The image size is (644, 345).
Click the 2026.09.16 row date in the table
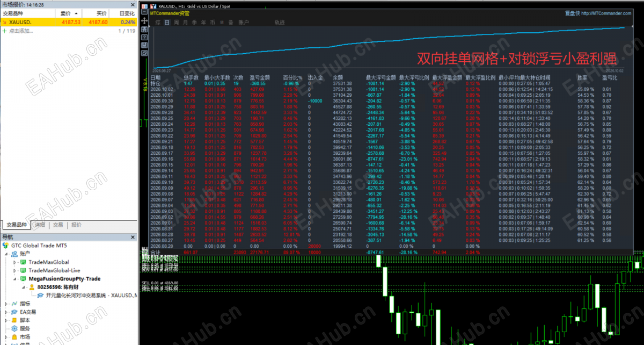coord(162,160)
